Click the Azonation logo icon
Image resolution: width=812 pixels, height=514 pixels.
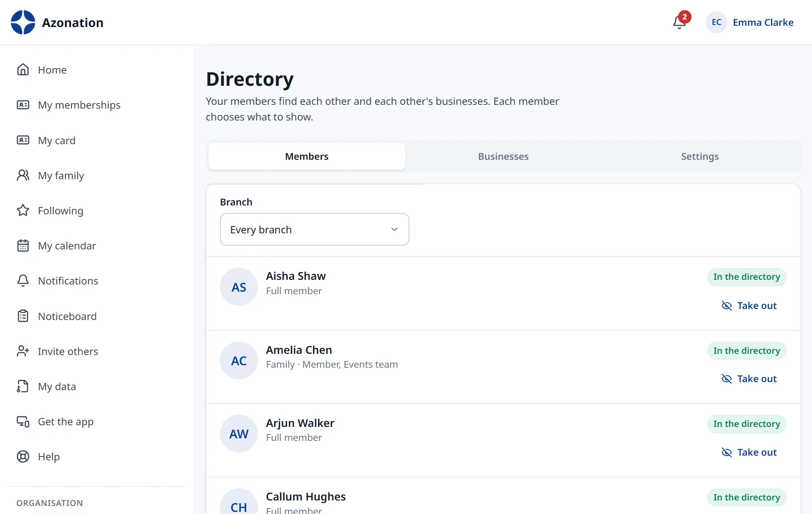tap(23, 22)
